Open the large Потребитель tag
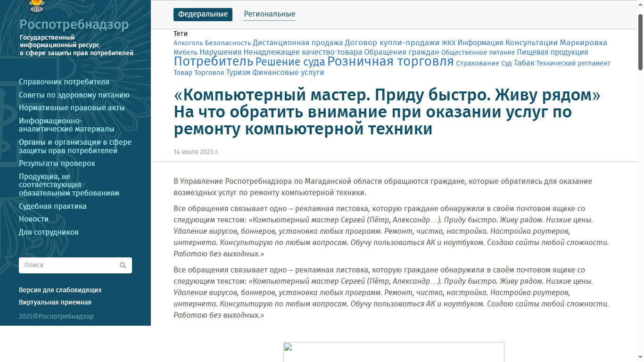 tap(214, 62)
